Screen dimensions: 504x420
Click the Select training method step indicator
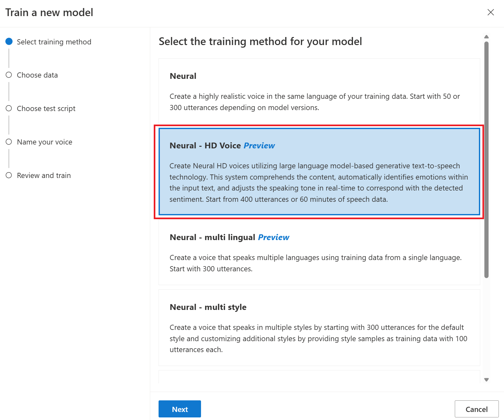pyautogui.click(x=9, y=42)
